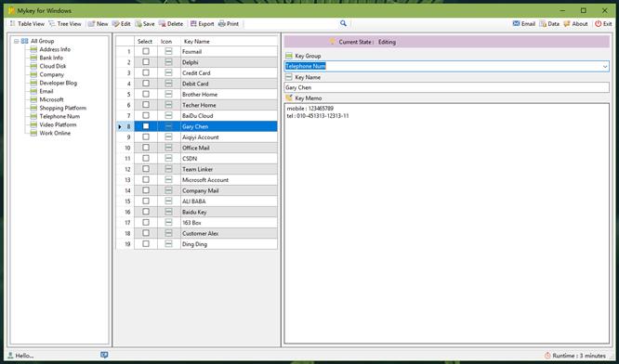Select Address Info group
The image size is (619, 364).
point(55,49)
